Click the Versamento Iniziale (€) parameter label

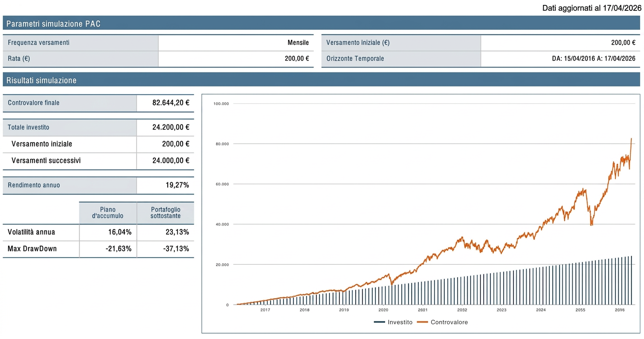coord(358,43)
